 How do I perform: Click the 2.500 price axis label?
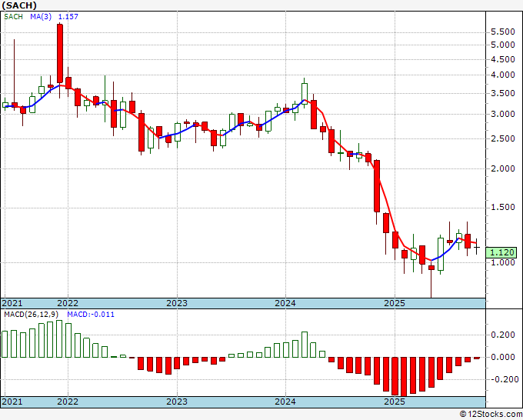[x=503, y=138]
